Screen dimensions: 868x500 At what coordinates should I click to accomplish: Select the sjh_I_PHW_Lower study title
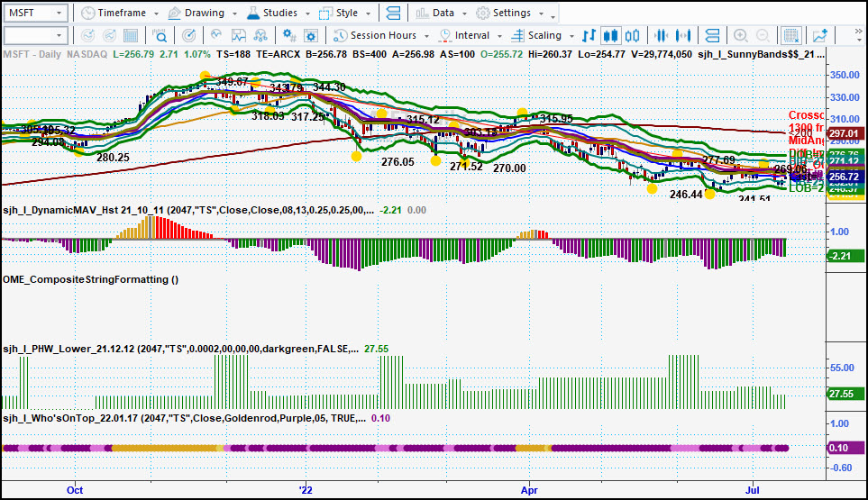[x=180, y=349]
